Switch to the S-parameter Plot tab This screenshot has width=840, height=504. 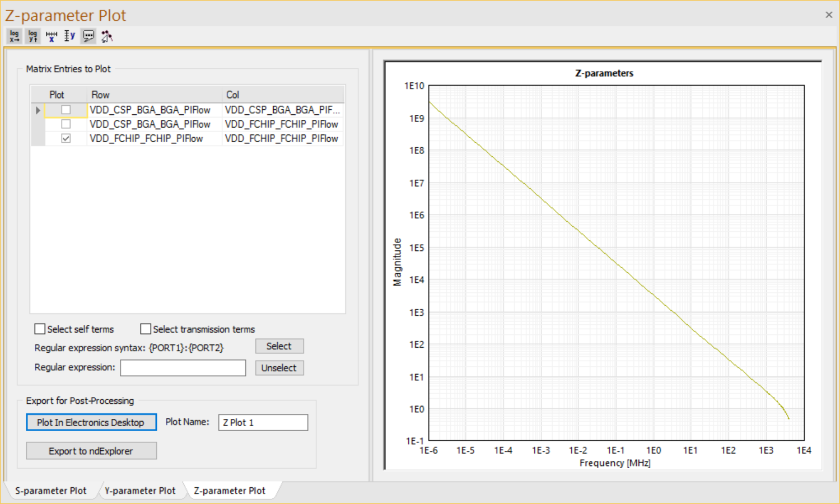pos(50,491)
